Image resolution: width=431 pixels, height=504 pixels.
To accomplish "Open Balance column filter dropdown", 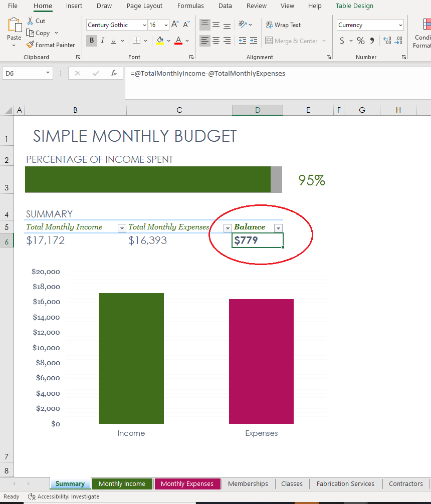I will [x=278, y=228].
